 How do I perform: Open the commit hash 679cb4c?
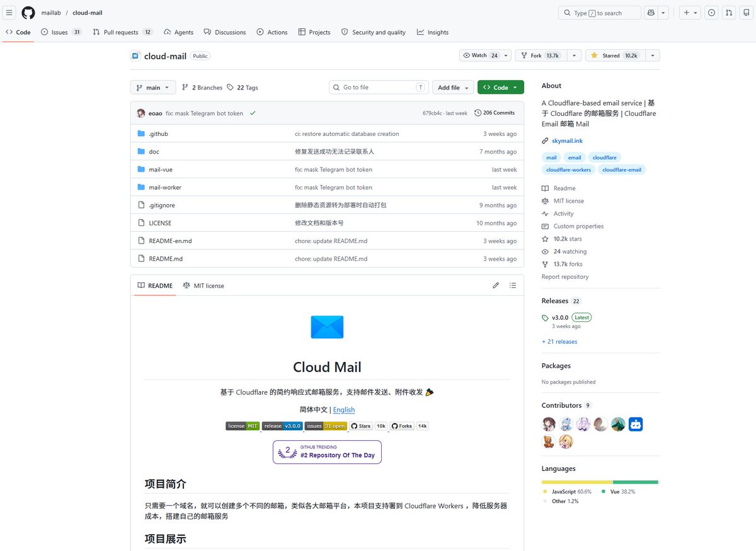(433, 113)
